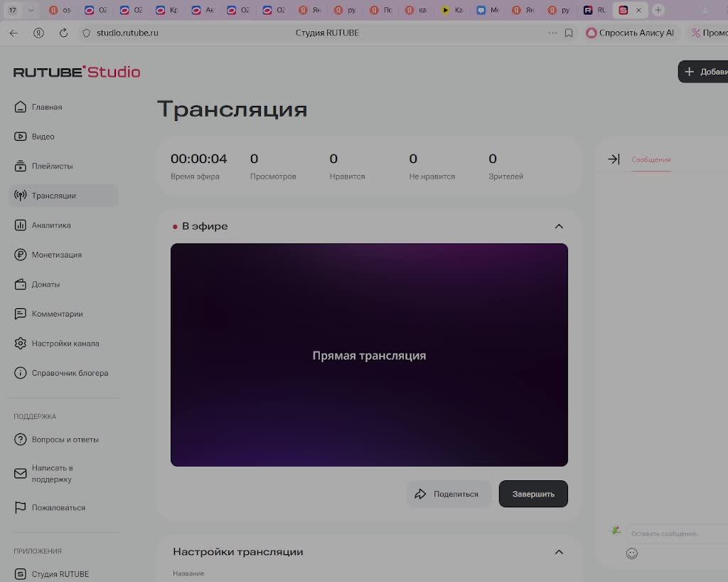Open the Аналитика section
This screenshot has height=582, width=728.
point(42,226)
